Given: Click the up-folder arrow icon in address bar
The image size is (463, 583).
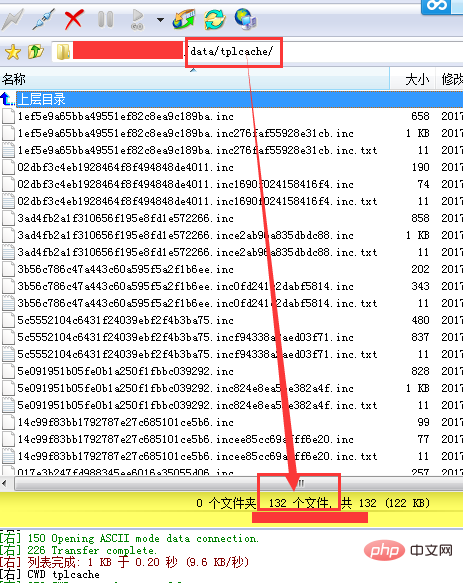Looking at the screenshot, I should pos(36,52).
